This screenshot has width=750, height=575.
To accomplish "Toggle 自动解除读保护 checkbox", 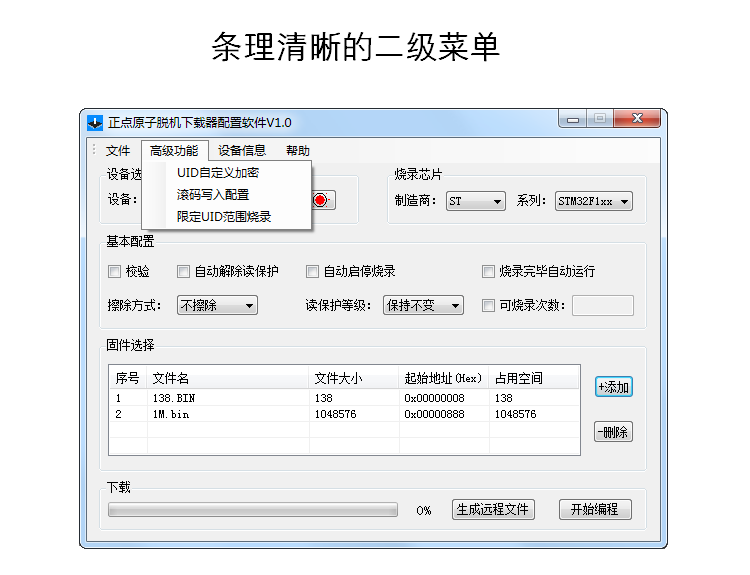I will point(183,272).
